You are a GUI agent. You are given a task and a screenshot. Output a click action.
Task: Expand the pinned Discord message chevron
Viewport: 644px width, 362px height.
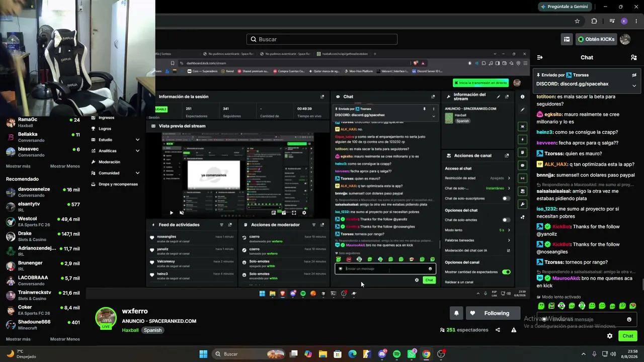(634, 85)
